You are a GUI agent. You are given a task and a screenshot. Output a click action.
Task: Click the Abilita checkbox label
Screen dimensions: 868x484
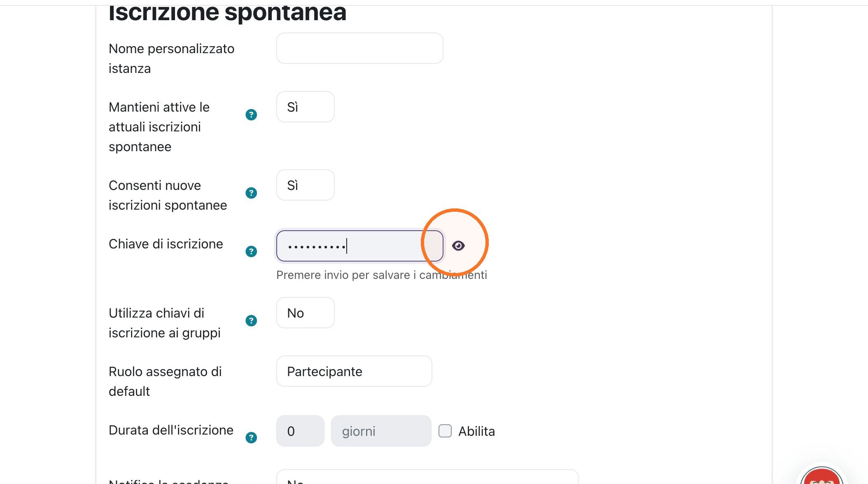coord(476,431)
